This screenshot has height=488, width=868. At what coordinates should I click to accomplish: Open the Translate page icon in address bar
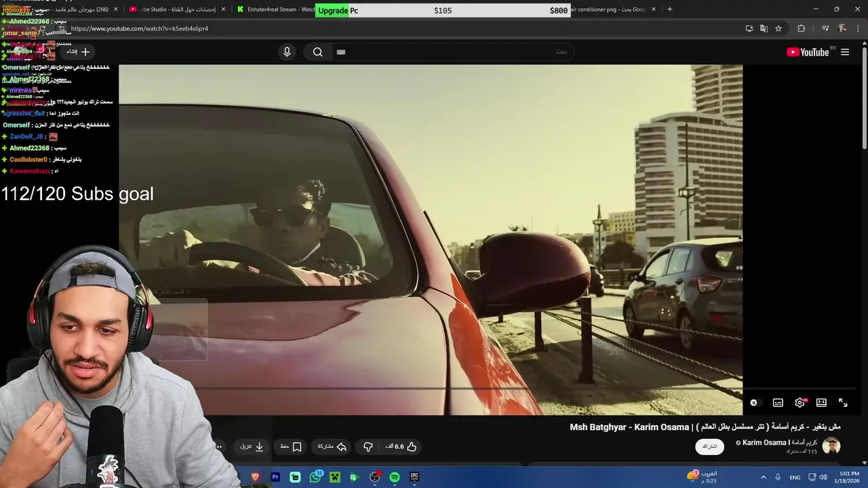(x=764, y=28)
